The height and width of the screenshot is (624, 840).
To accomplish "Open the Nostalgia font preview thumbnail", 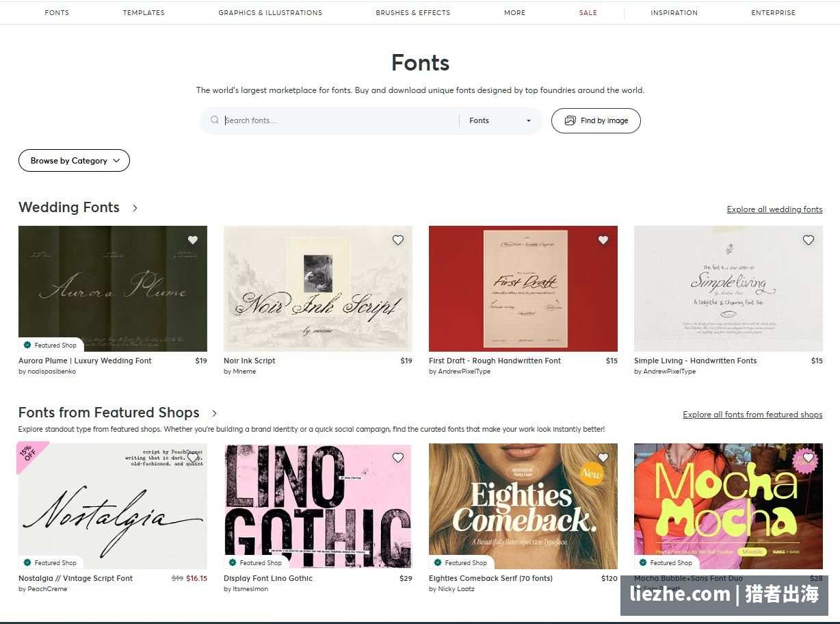I will click(x=113, y=506).
